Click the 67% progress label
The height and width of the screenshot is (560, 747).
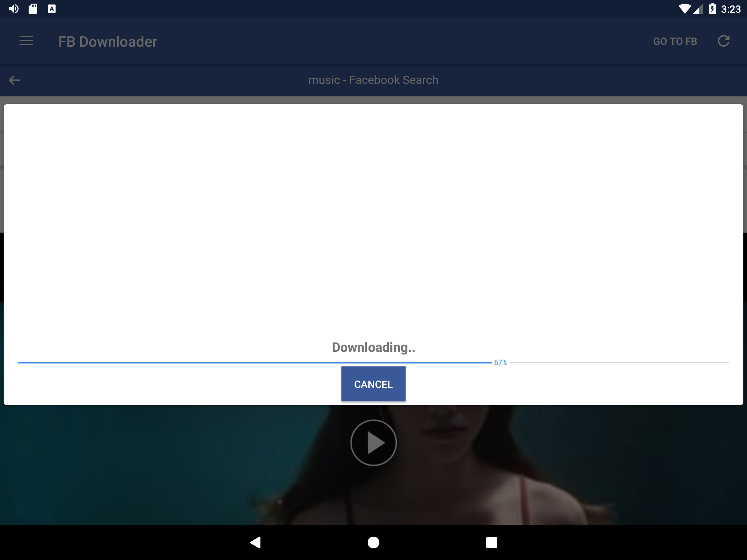tap(501, 362)
